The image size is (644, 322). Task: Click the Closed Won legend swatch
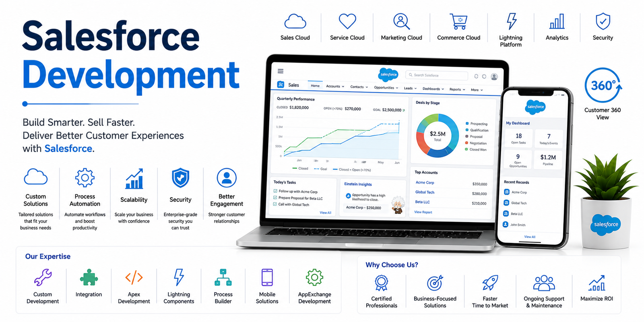466,149
